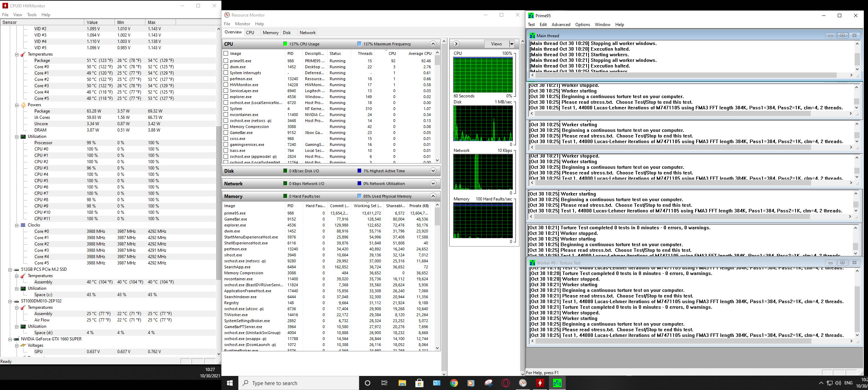Expand the Disk section in Resource Monitor
The width and height of the screenshot is (868, 390).
[x=433, y=171]
